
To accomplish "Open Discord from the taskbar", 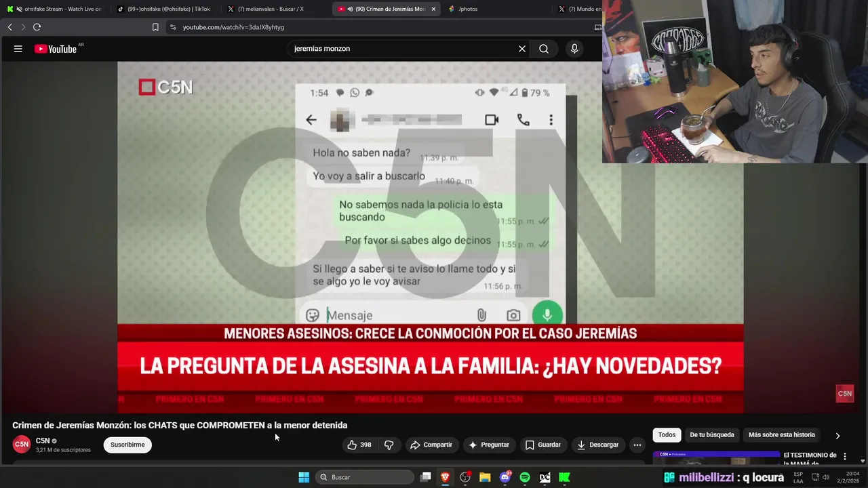I will click(505, 477).
